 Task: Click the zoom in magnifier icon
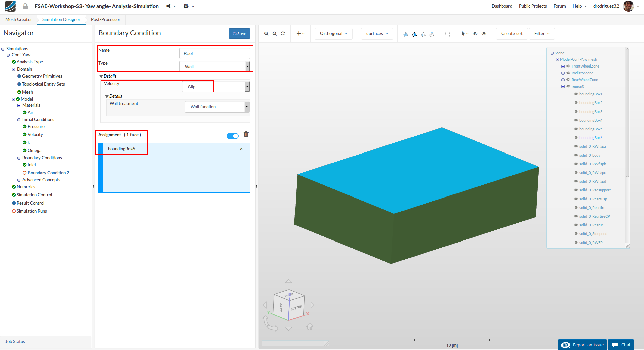pyautogui.click(x=266, y=34)
